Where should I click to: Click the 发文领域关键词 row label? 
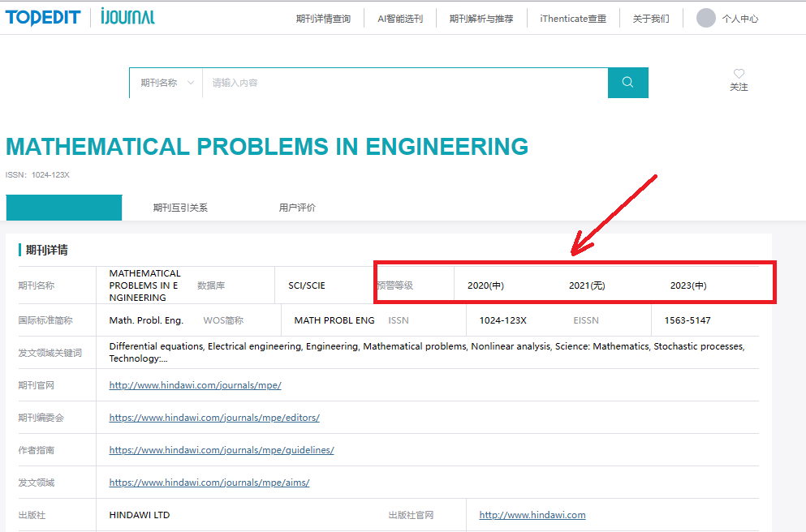(x=50, y=353)
